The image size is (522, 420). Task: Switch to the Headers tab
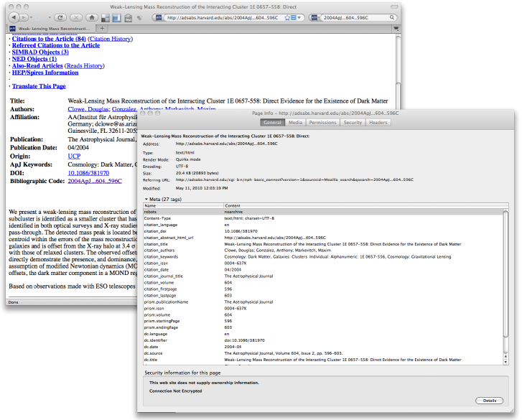(378, 123)
